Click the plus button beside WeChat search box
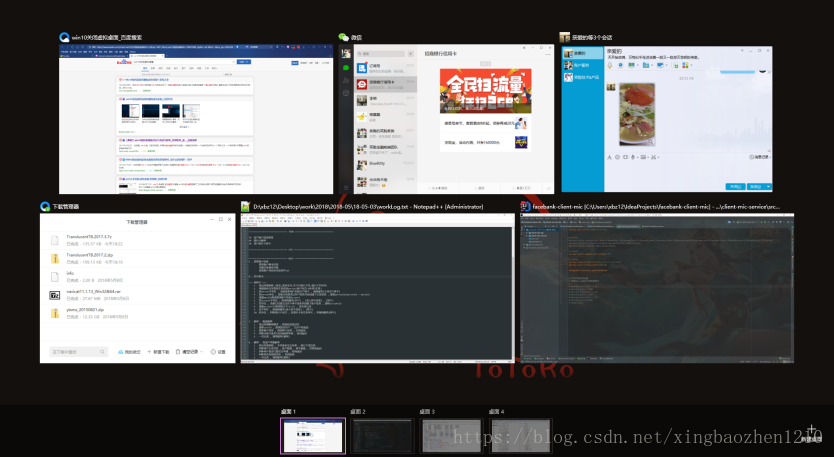 click(410, 54)
